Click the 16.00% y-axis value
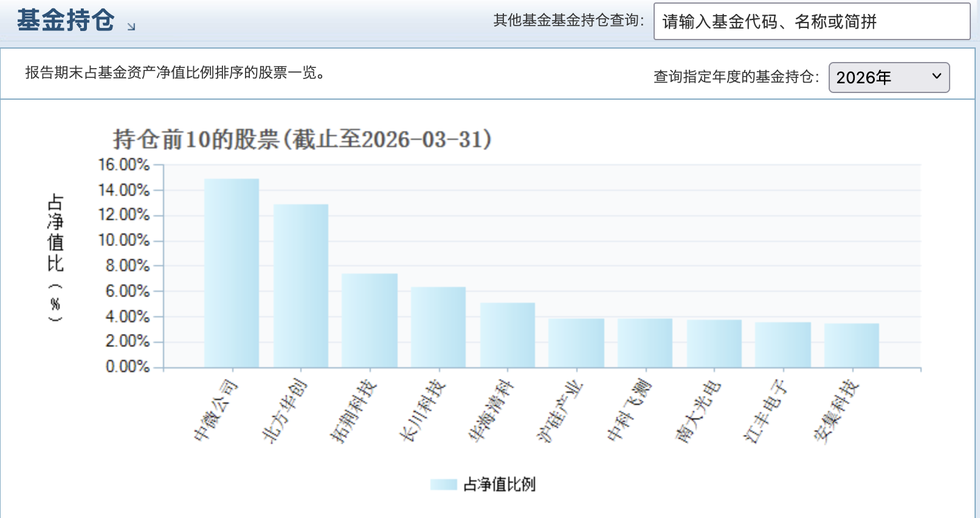Screen dimensions: 980x518 124,165
